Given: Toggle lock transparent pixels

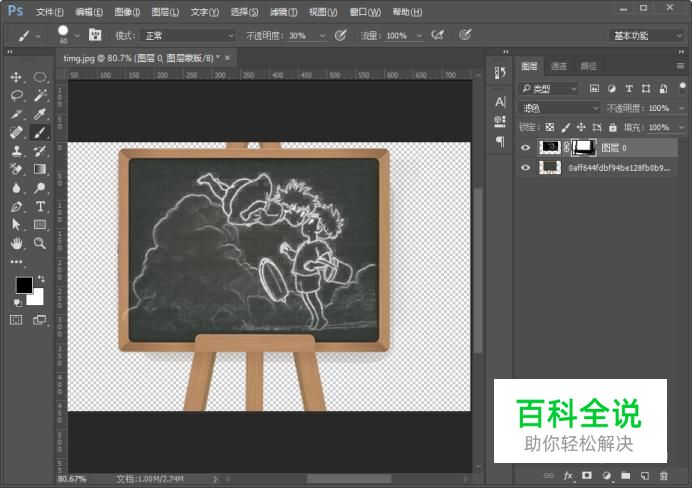Looking at the screenshot, I should [550, 128].
